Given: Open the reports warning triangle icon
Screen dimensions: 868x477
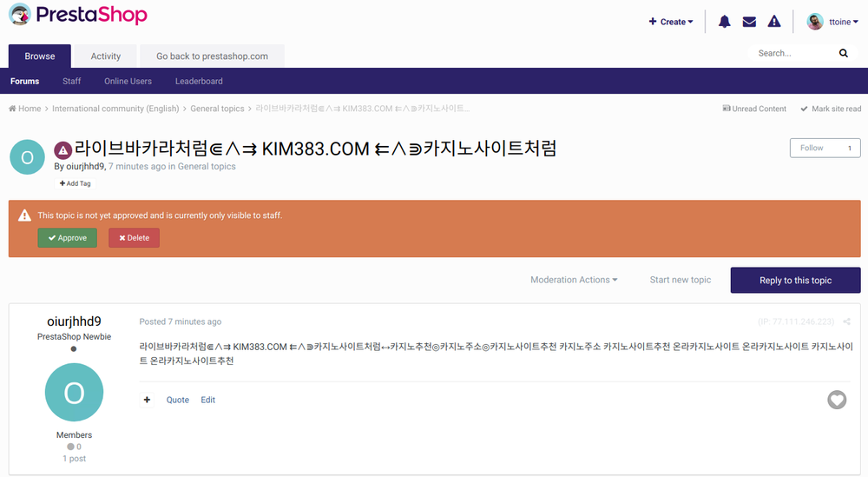Looking at the screenshot, I should [774, 22].
